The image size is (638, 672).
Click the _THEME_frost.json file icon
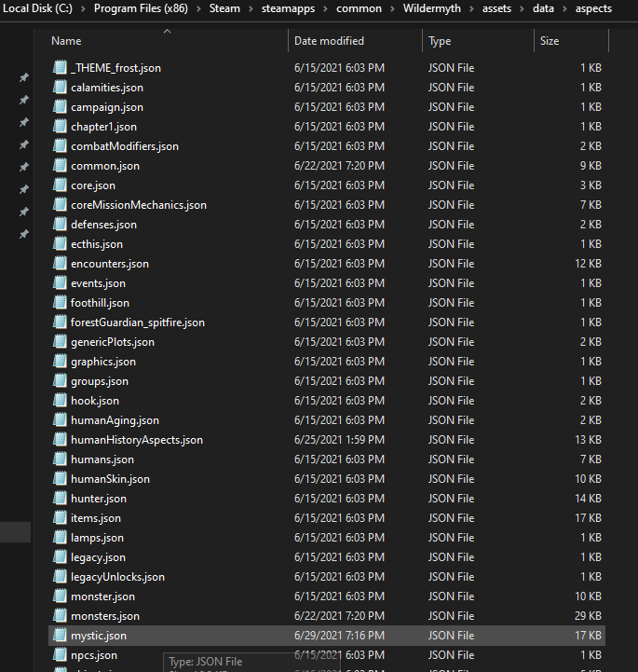60,68
